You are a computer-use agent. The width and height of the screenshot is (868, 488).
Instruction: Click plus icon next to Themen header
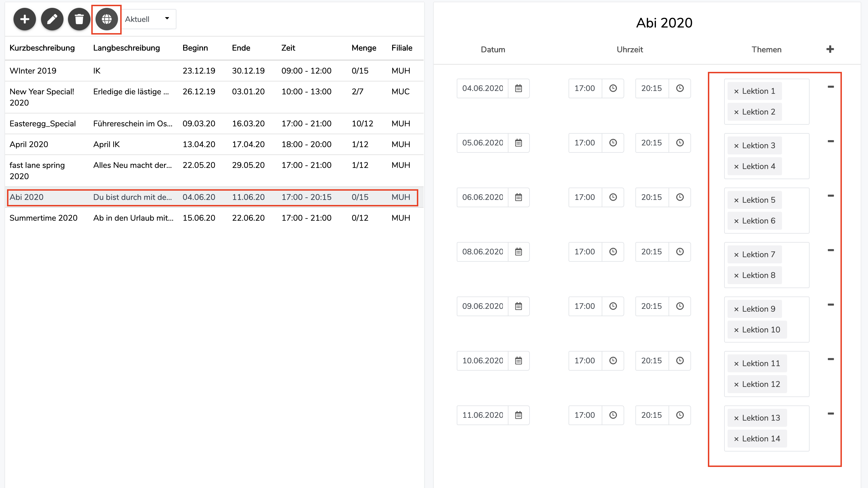click(x=830, y=49)
